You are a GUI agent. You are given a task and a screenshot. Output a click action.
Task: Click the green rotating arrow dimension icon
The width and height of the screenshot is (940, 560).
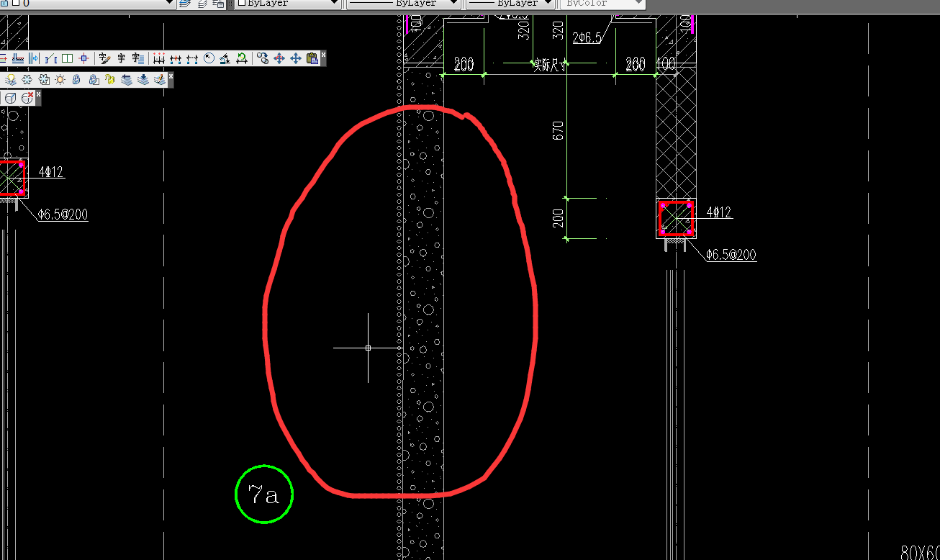click(242, 58)
